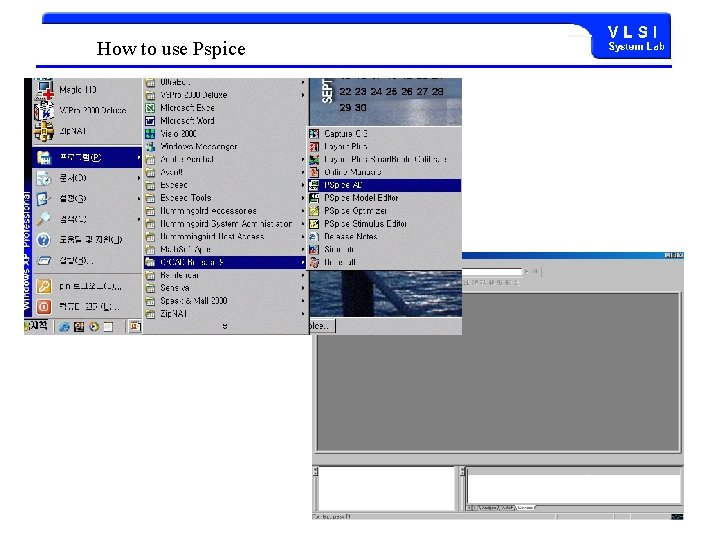
Task: Click the last tab under PSpice bottom-right pane
Action: click(525, 507)
